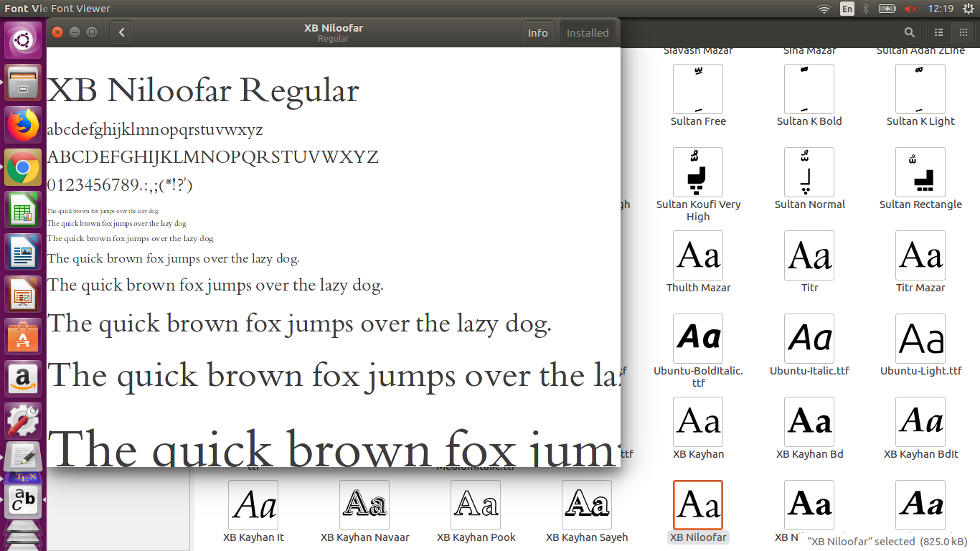Open LibreOffice Calc from the launcher

(24, 210)
